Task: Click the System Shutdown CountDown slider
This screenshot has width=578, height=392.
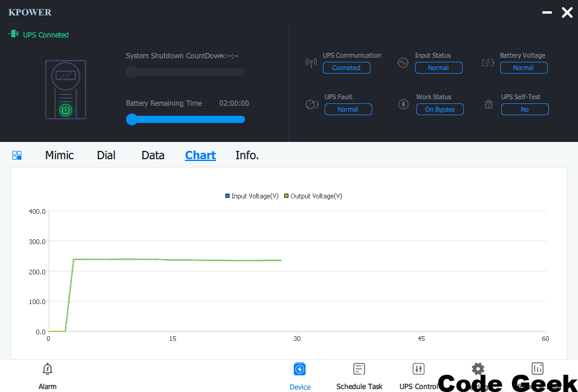Action: (x=186, y=72)
